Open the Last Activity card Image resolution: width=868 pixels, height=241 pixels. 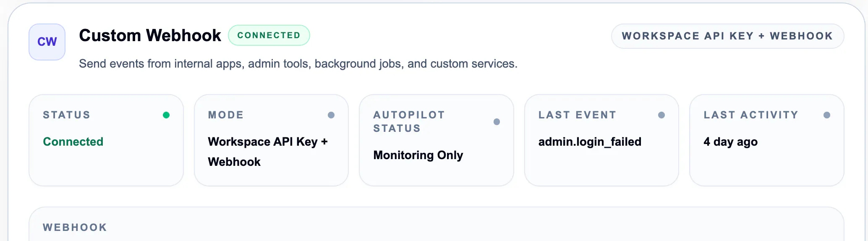[x=767, y=140]
